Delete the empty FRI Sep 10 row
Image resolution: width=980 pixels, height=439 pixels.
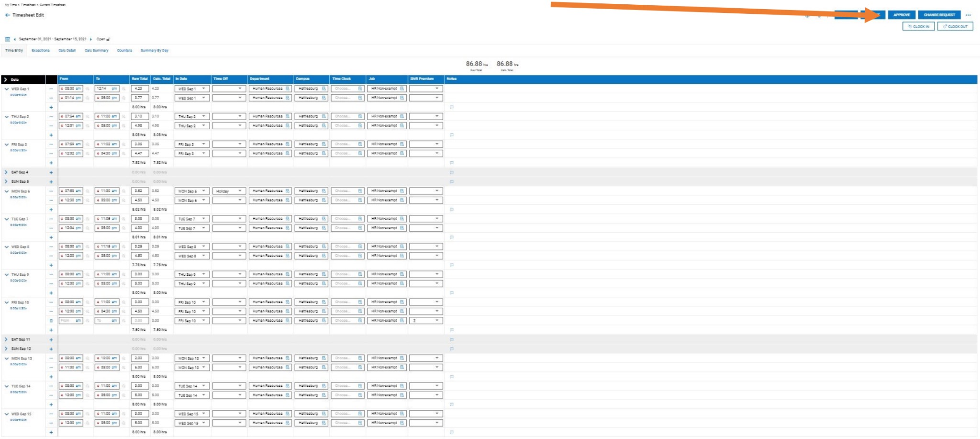51,321
